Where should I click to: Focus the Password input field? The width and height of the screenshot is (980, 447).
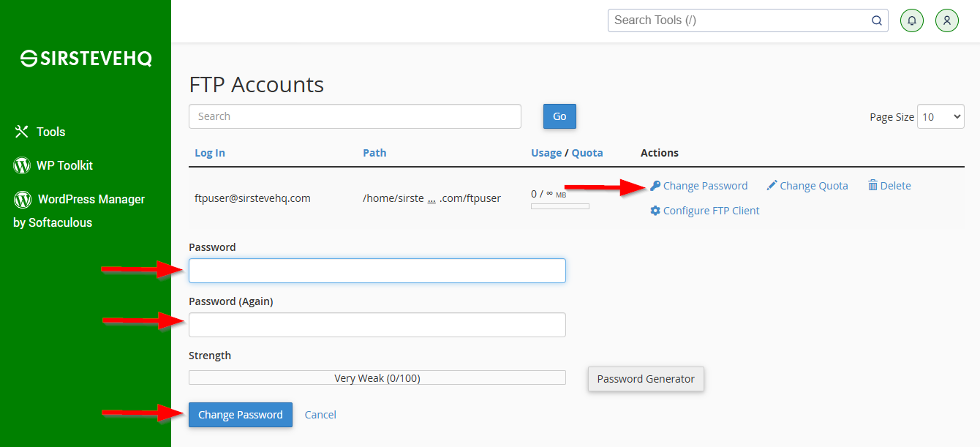point(377,271)
